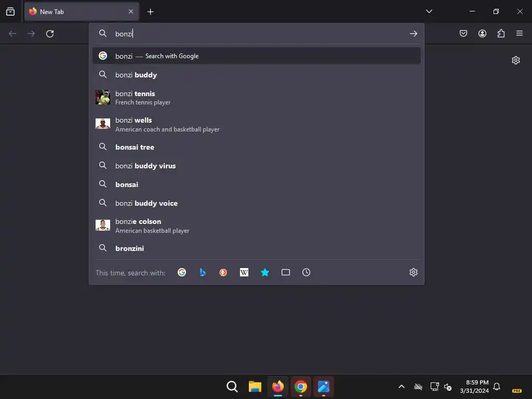The image size is (532, 399).
Task: Click the Go arrow in address bar
Action: pos(413,34)
